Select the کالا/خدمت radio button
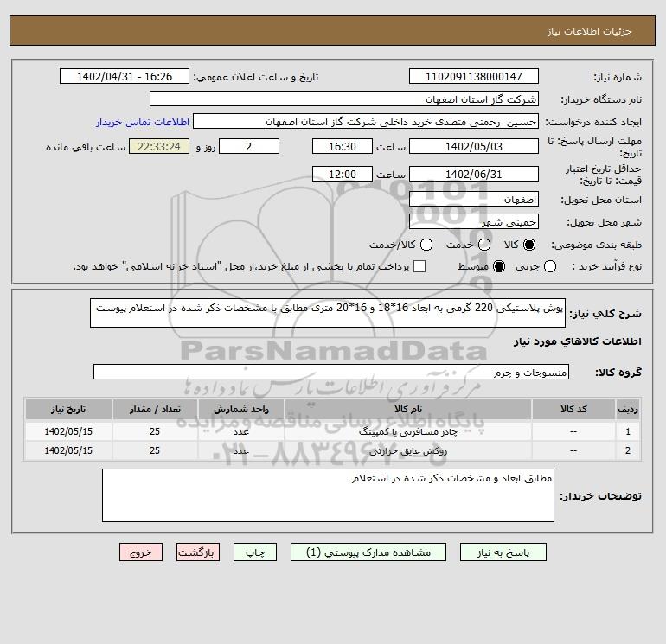Viewport: 666px width, 644px height. pyautogui.click(x=426, y=245)
